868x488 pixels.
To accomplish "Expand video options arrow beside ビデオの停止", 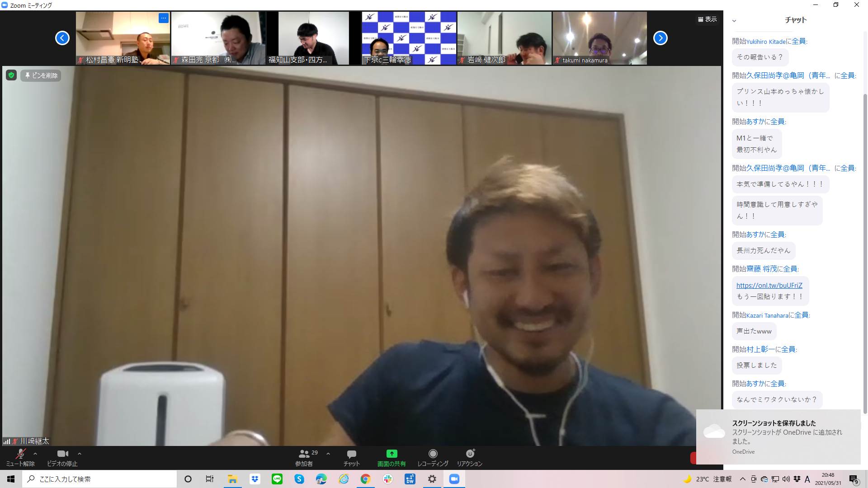I will (x=80, y=454).
